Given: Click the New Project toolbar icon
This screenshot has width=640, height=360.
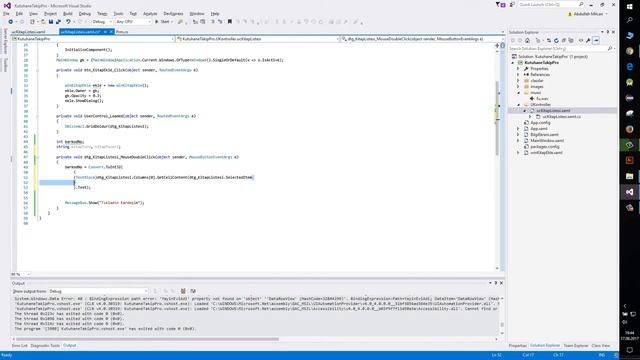Looking at the screenshot, I should tap(32, 22).
